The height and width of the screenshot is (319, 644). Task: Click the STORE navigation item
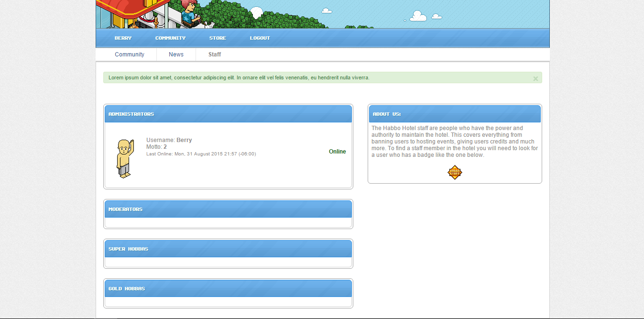[218, 38]
